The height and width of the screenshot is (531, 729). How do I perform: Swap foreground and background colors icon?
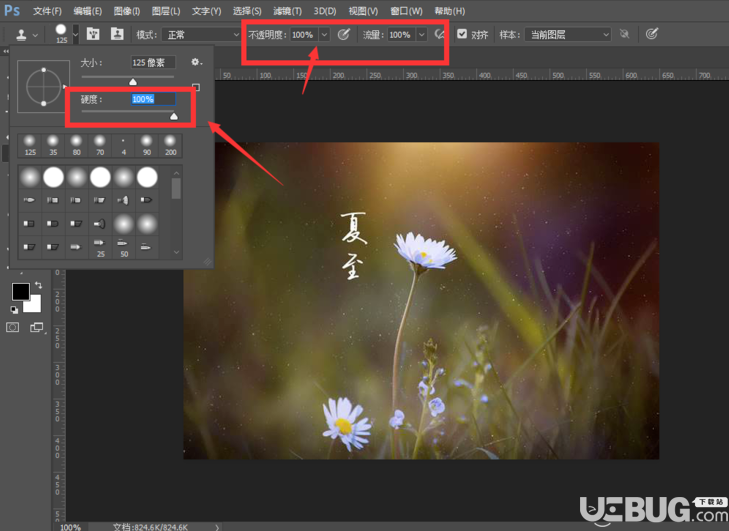[38, 285]
